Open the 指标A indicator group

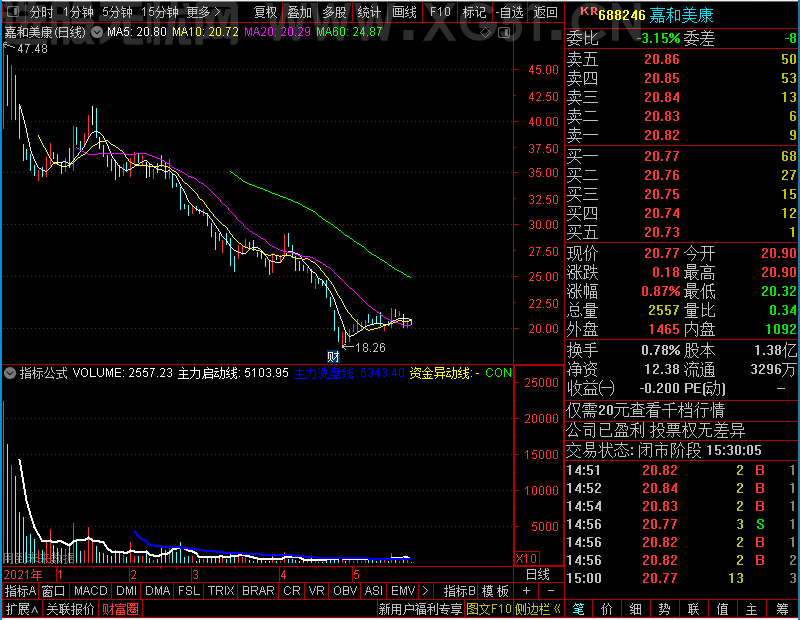[20, 591]
